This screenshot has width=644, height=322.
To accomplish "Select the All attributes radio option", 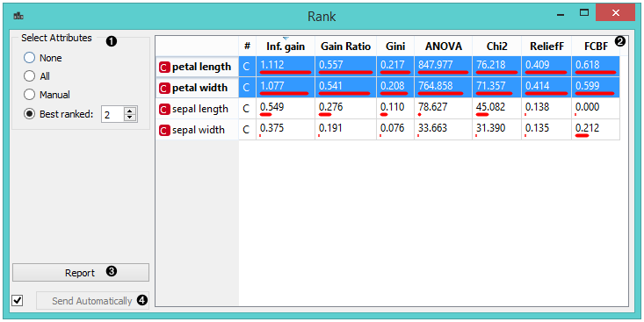I will [x=29, y=76].
